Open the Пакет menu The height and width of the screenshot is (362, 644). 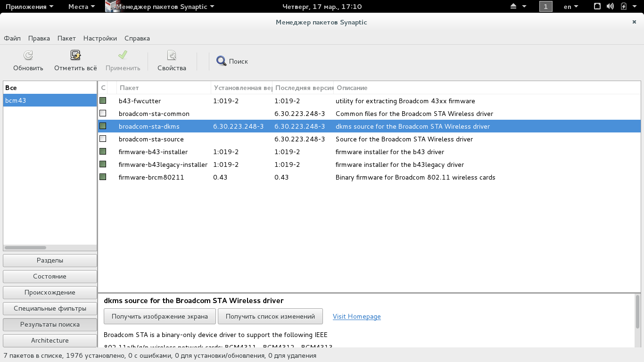click(x=66, y=38)
